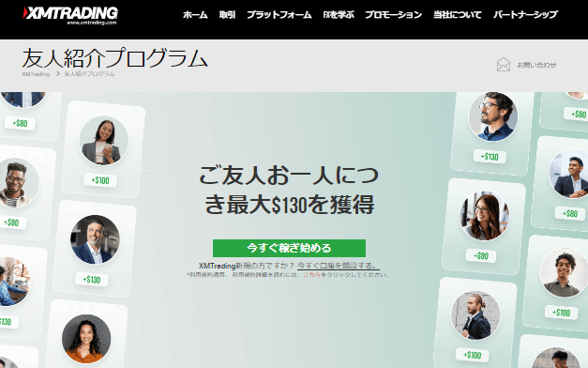Click the woman in orange top portrait
This screenshot has height=368, width=588.
(x=86, y=339)
